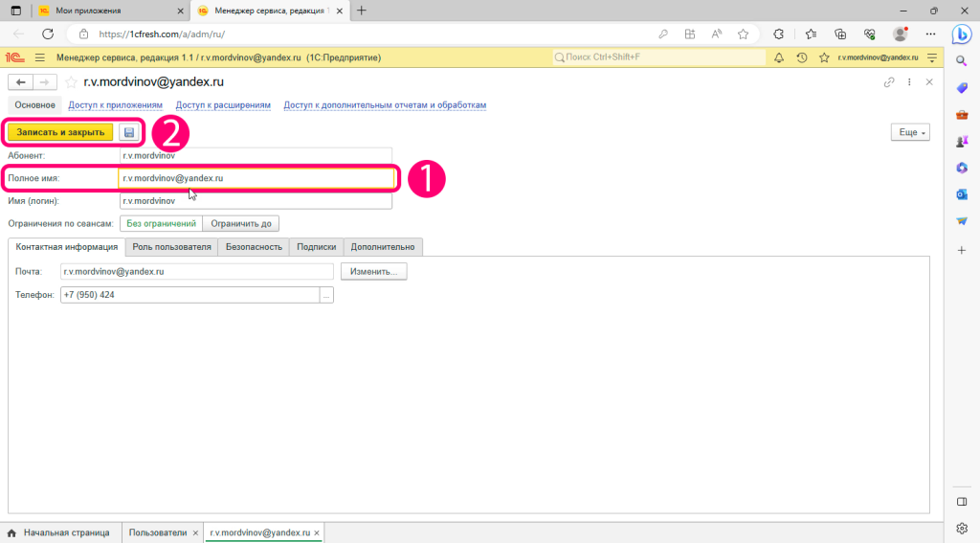
Task: Switch to 'Роль пользователя' tab
Action: point(171,246)
